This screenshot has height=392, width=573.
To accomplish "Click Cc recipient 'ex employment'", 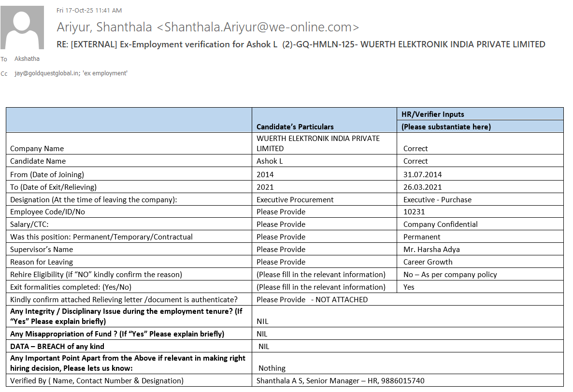I will (x=105, y=73).
